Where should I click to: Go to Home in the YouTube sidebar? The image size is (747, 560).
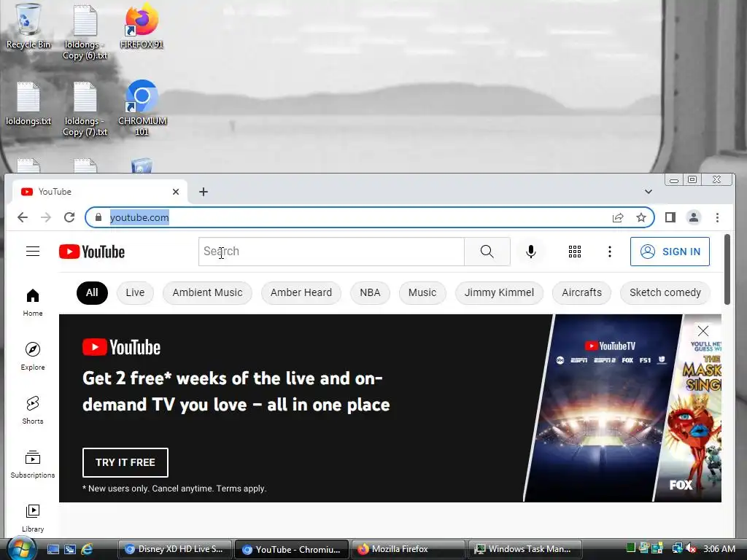(x=32, y=303)
